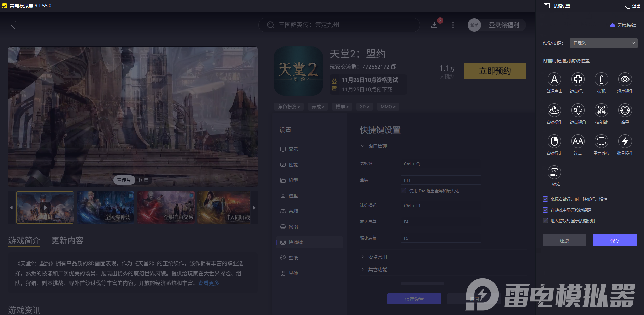
Task: Select the 观察视角 mapping icon
Action: (625, 80)
